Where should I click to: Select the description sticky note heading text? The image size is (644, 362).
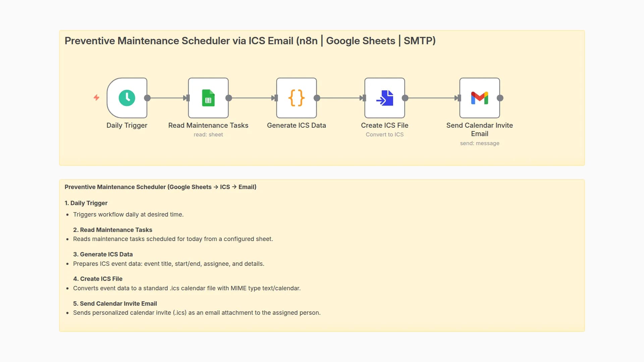click(x=160, y=187)
